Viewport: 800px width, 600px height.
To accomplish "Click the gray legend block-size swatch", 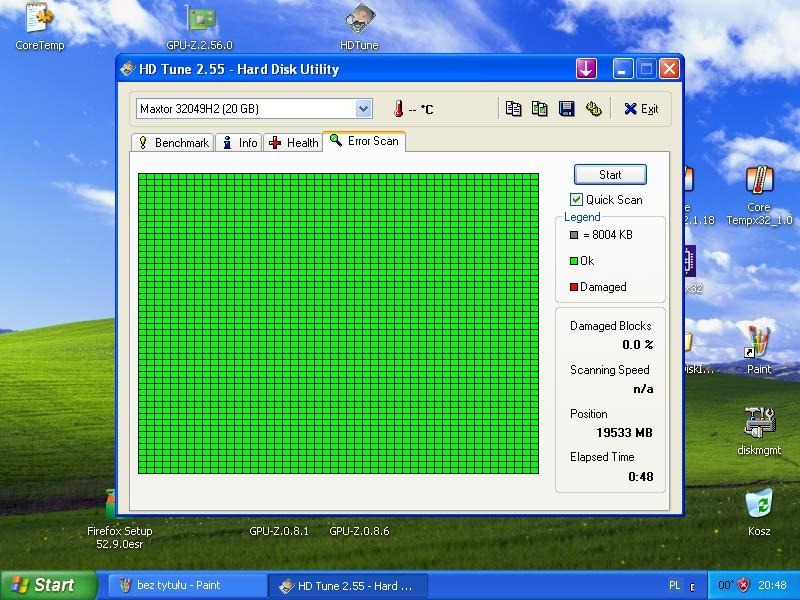I will [x=574, y=235].
